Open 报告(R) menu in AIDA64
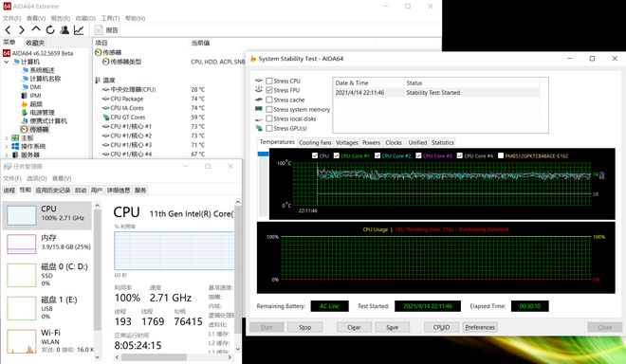 61,18
